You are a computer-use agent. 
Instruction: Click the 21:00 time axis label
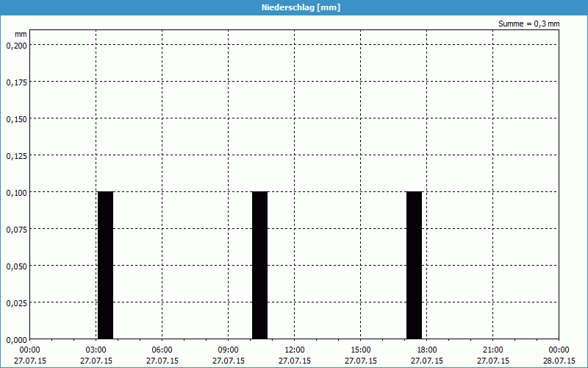pos(493,350)
